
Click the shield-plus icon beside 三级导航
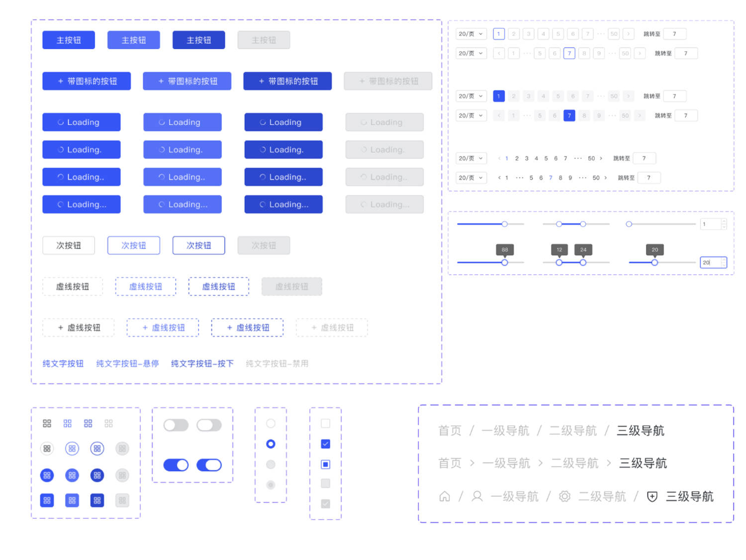pyautogui.click(x=652, y=496)
